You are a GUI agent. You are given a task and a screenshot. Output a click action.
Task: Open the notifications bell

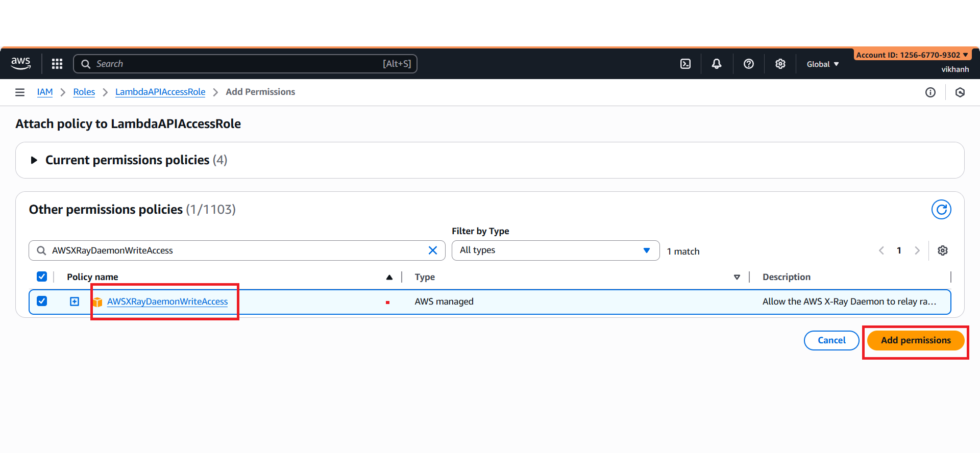click(x=717, y=64)
